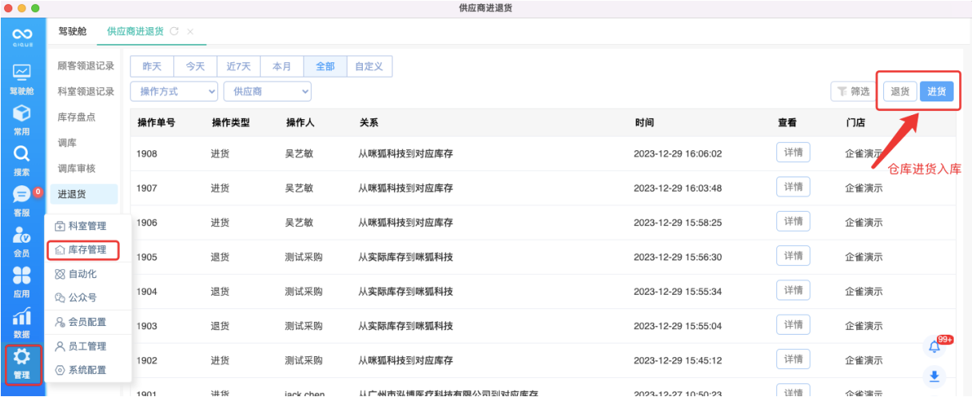Click 详情 for order 1905
Image resolution: width=980 pixels, height=397 pixels.
tap(793, 256)
